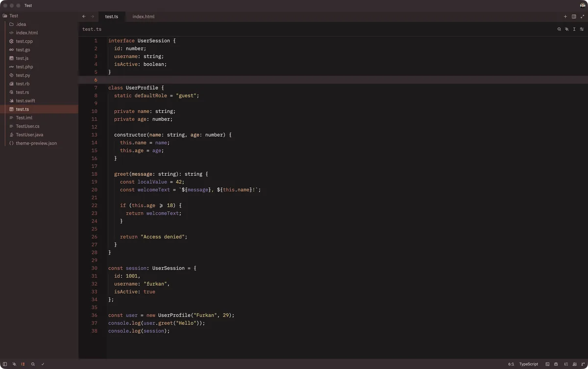Open TestUser.java in the file tree

(x=39, y=135)
